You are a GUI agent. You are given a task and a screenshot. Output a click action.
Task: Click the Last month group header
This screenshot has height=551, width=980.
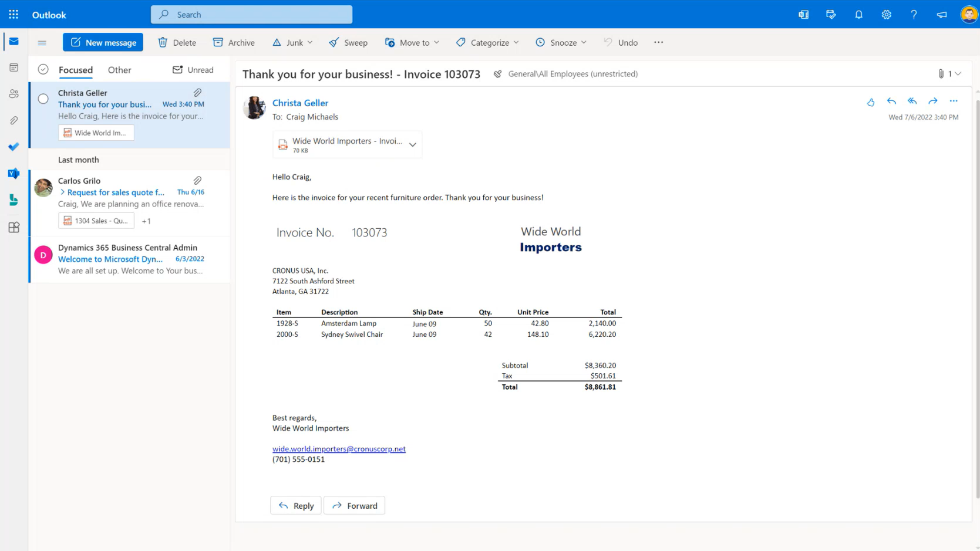tap(79, 160)
